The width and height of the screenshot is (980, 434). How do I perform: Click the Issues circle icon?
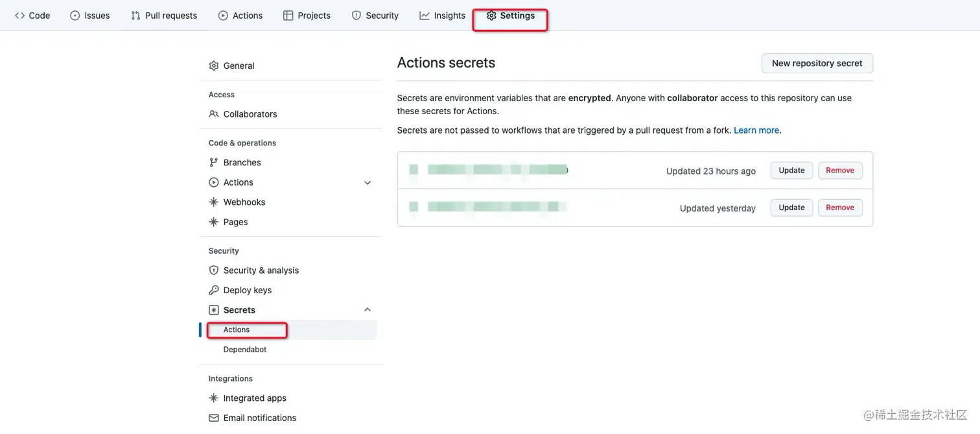[75, 16]
